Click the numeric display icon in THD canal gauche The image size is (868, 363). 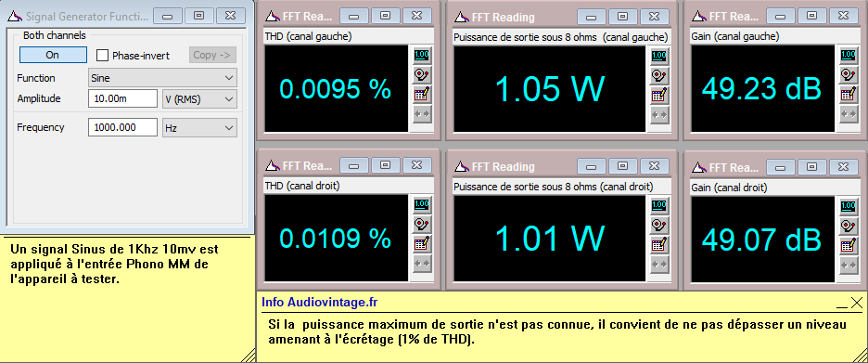pyautogui.click(x=422, y=56)
